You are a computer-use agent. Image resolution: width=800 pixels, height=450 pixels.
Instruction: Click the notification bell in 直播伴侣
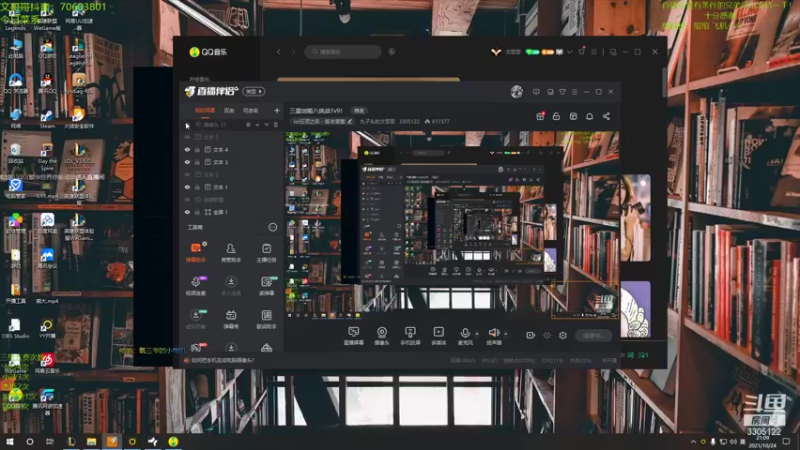click(x=589, y=116)
